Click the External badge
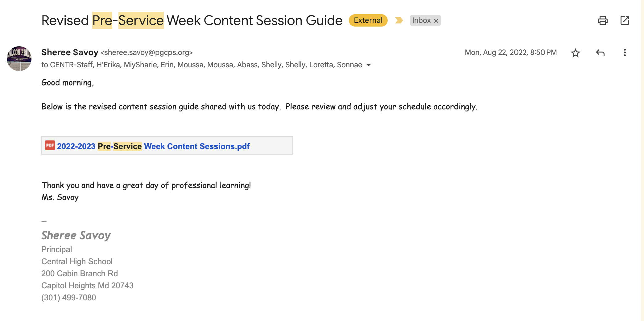The width and height of the screenshot is (644, 321). 368,21
